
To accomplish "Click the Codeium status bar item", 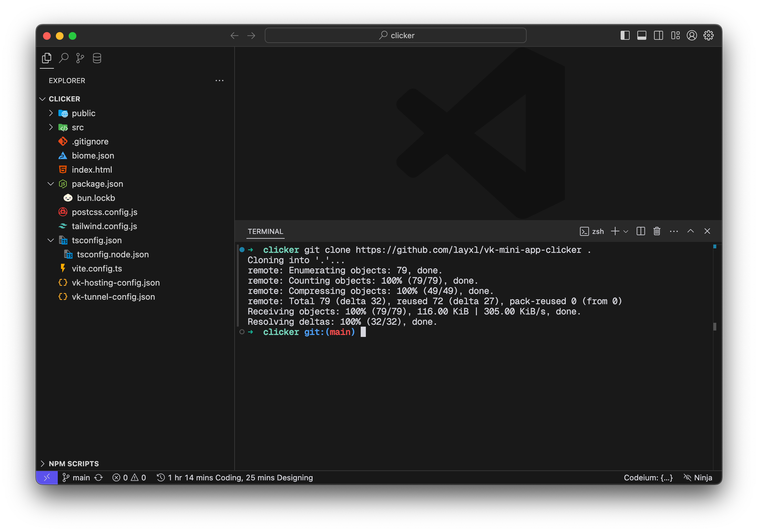I will [x=648, y=477].
